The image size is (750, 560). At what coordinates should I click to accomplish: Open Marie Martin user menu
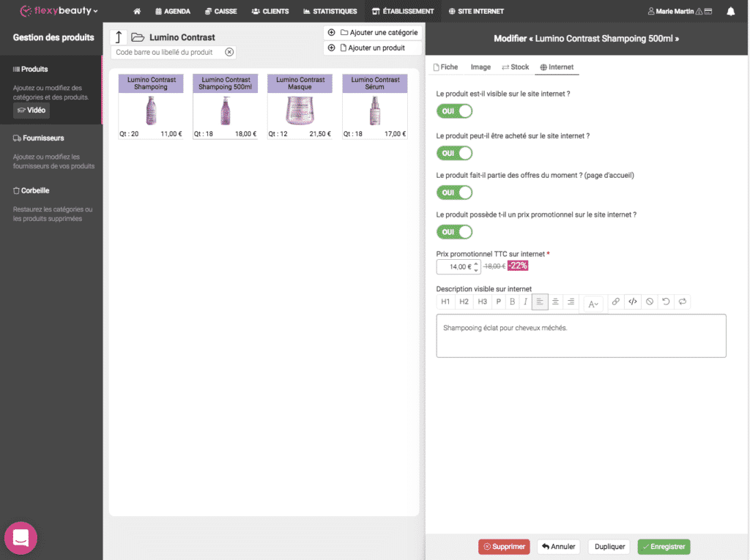pos(671,11)
